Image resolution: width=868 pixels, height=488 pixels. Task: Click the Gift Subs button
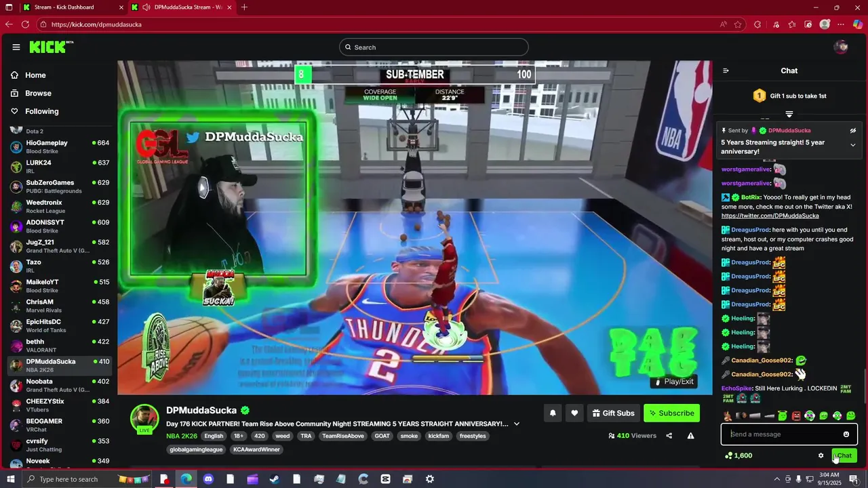pyautogui.click(x=613, y=413)
